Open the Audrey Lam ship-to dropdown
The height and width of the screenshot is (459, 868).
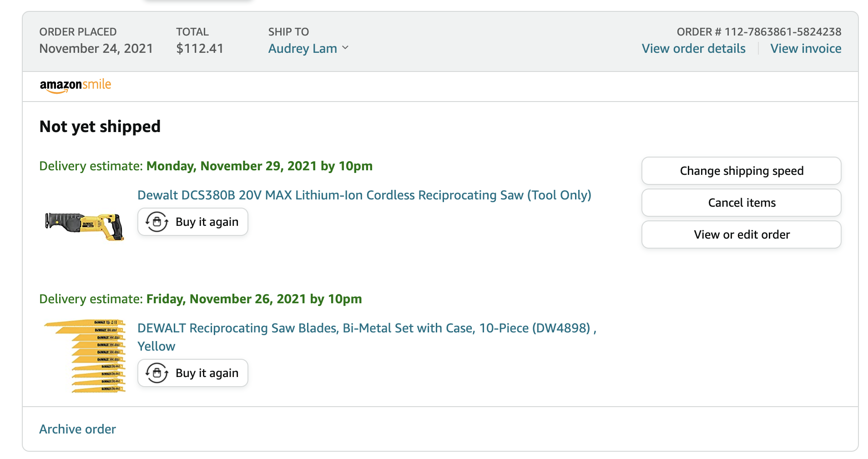308,48
